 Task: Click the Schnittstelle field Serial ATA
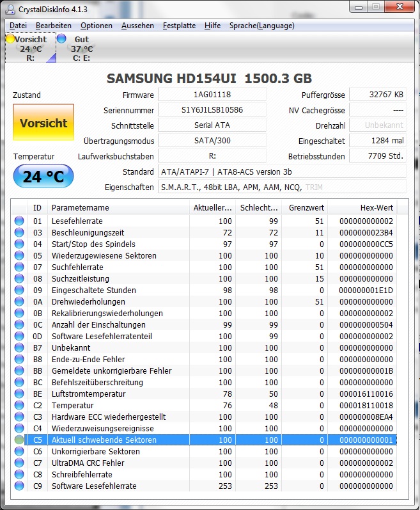point(212,125)
